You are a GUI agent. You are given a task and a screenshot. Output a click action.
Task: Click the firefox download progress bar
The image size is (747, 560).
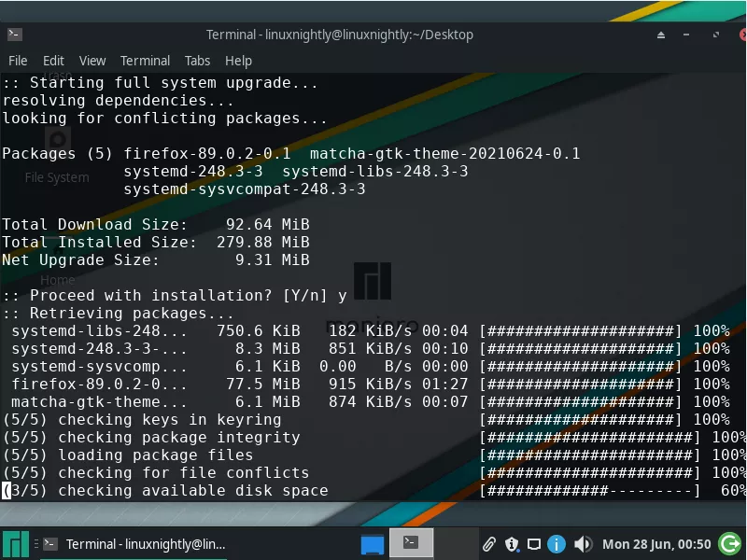point(581,385)
